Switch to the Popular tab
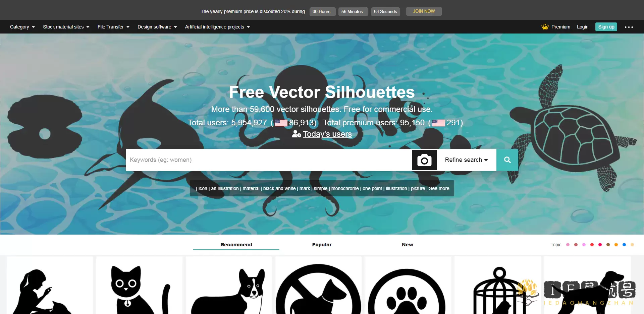Image resolution: width=644 pixels, height=314 pixels. pos(322,245)
